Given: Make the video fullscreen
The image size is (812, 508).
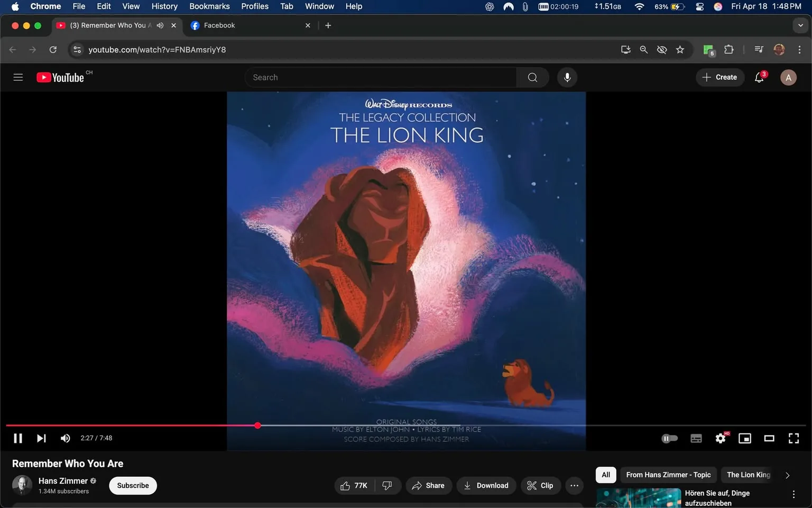Looking at the screenshot, I should 793,438.
